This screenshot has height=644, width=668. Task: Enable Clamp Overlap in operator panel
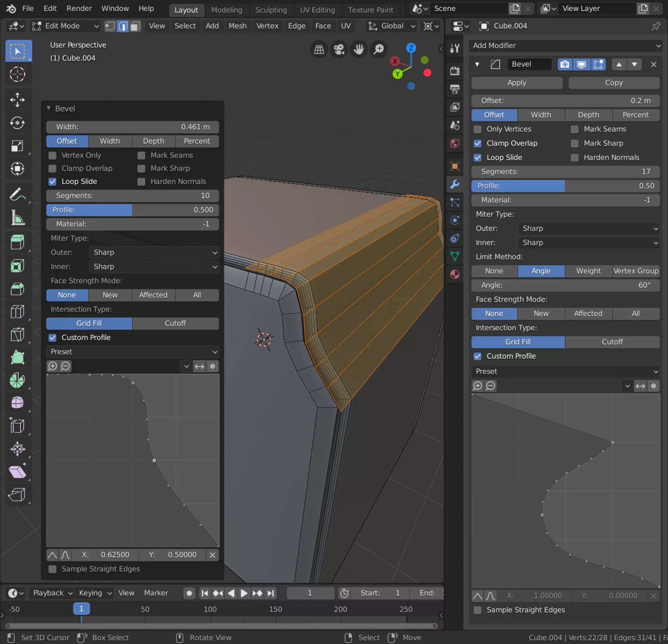[x=52, y=168]
